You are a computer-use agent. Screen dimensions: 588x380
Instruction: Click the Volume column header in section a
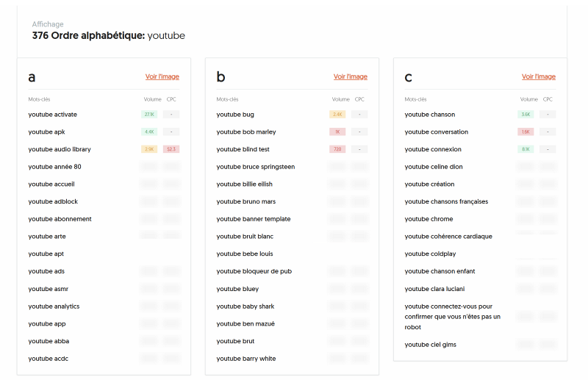point(153,99)
